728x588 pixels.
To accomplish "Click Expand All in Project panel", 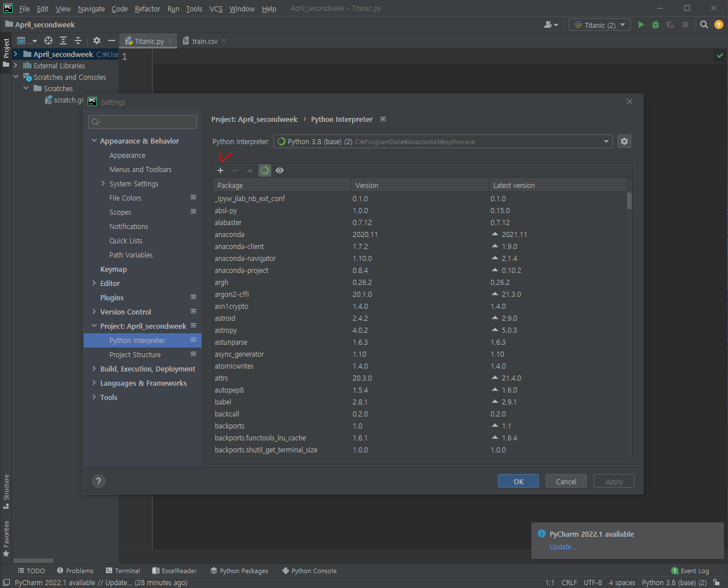I will click(x=63, y=40).
